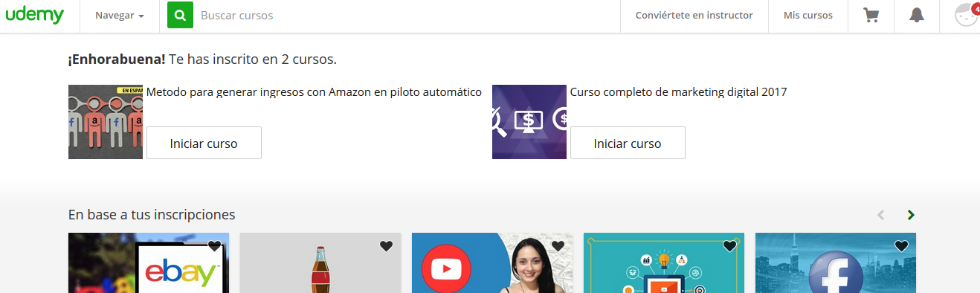This screenshot has height=293, width=980.
Task: Click title Curso completo de marketing digital 2017
Action: [678, 92]
